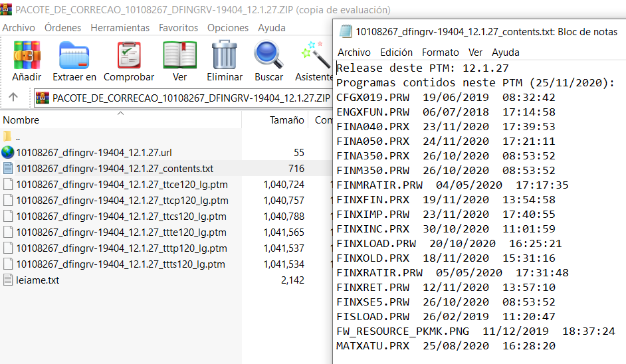
Task: Sort file list by Tamaño column
Action: 275,120
